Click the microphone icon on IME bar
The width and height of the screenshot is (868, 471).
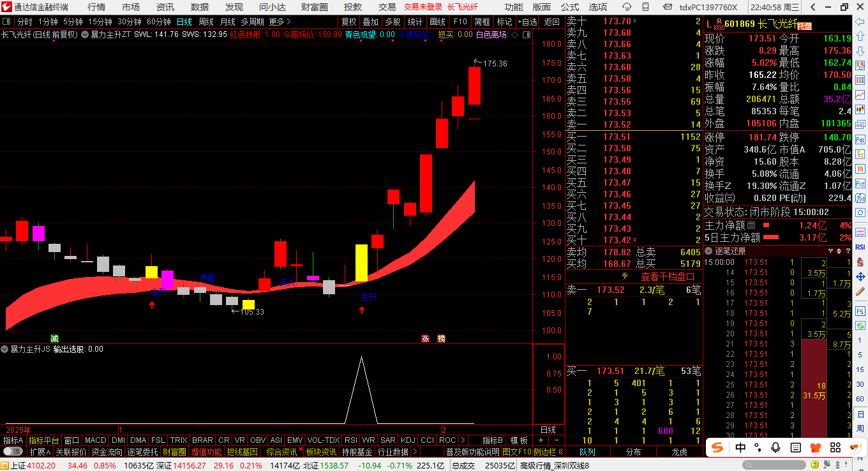pos(774,447)
